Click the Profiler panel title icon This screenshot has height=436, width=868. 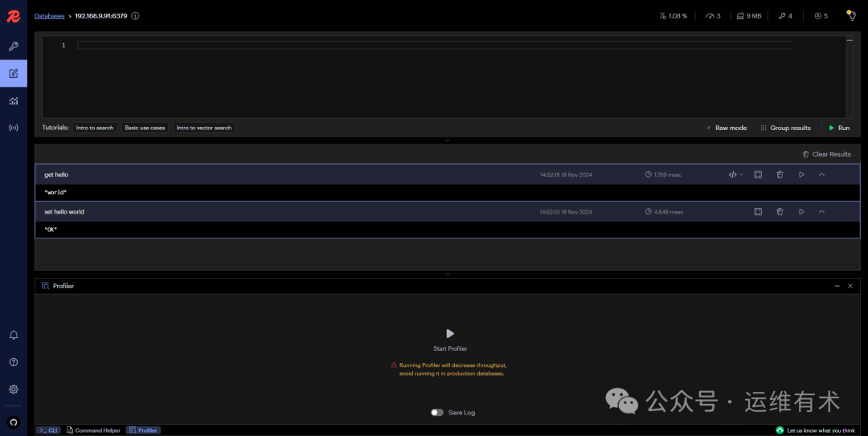pyautogui.click(x=45, y=286)
